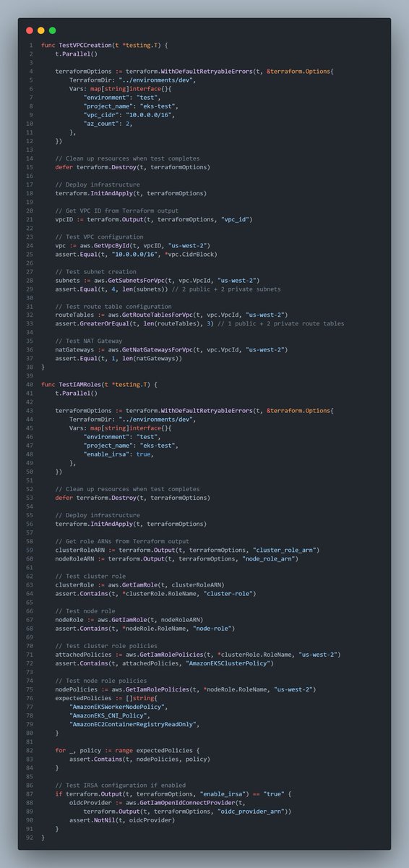Click the green maximize window dot

click(52, 30)
